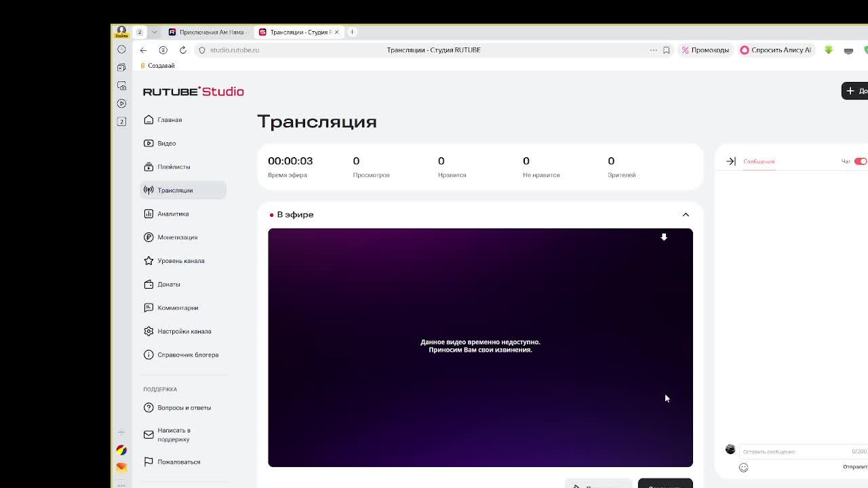Open browser history clock icon

point(121,49)
